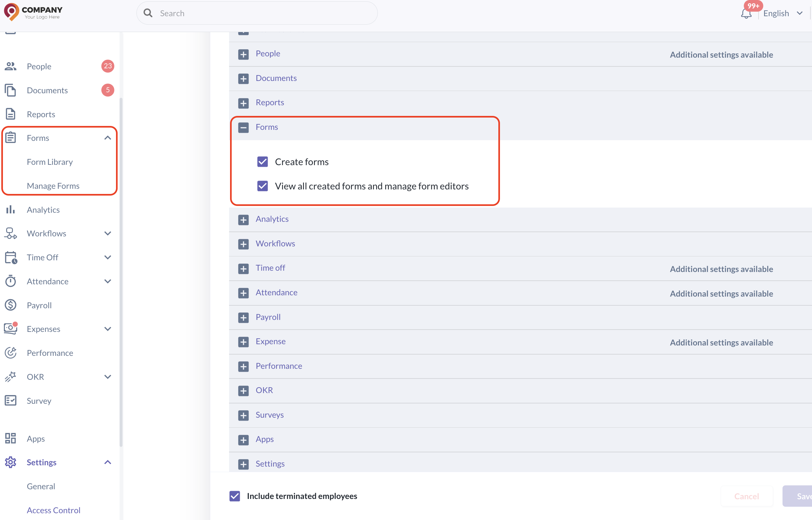Toggle View all created forms checkbox
Image resolution: width=812 pixels, height=520 pixels.
[262, 186]
